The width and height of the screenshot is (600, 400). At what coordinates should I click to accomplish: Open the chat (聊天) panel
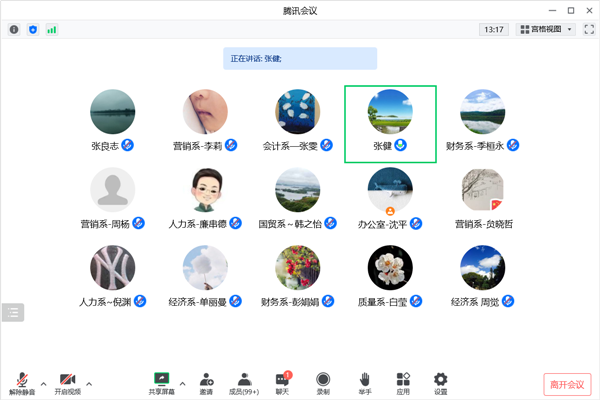(x=282, y=381)
